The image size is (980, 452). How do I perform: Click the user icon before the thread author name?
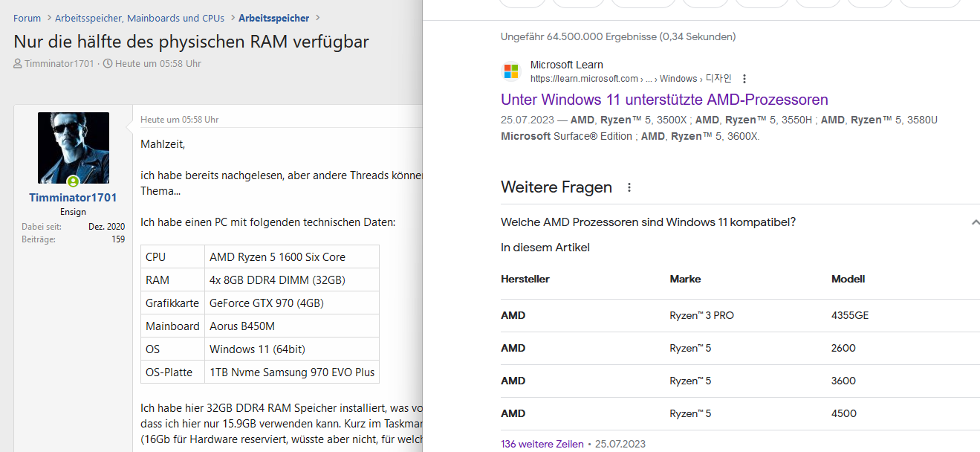pyautogui.click(x=18, y=64)
